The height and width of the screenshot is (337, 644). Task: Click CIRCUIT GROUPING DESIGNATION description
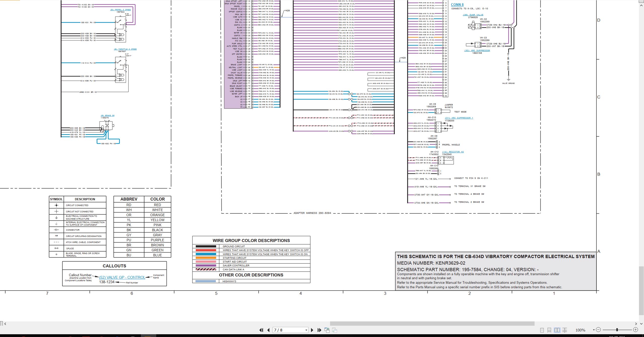(x=84, y=236)
